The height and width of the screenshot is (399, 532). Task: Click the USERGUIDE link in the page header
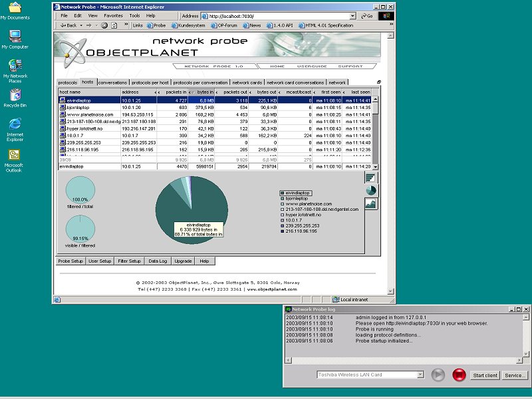pos(312,66)
